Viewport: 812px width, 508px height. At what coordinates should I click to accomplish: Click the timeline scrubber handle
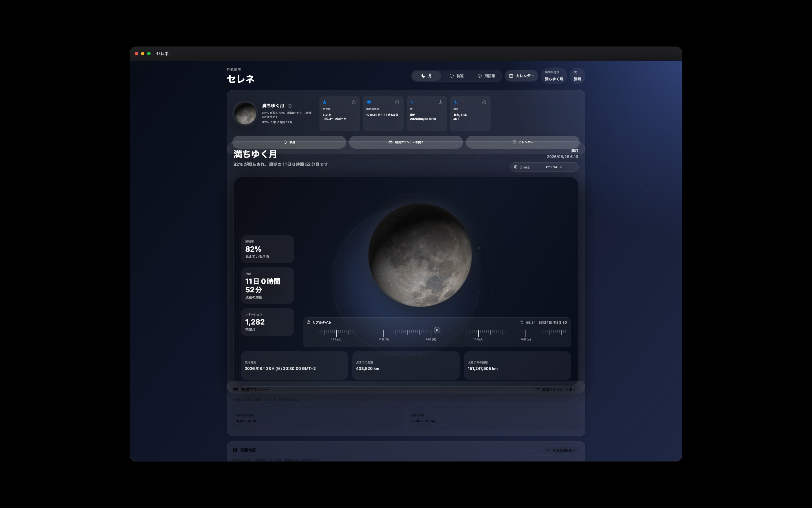pos(437,330)
